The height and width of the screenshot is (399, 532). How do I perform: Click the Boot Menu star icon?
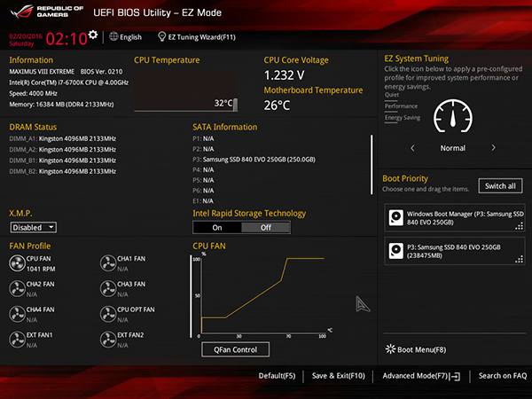[x=390, y=349]
